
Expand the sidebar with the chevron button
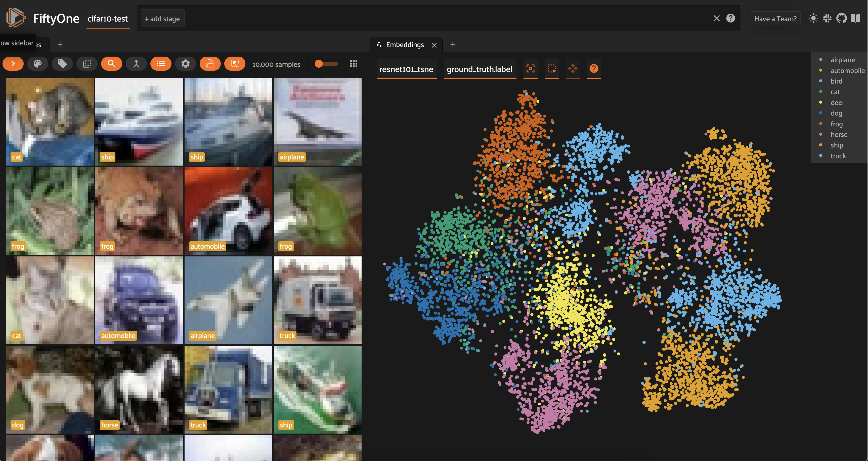(13, 64)
